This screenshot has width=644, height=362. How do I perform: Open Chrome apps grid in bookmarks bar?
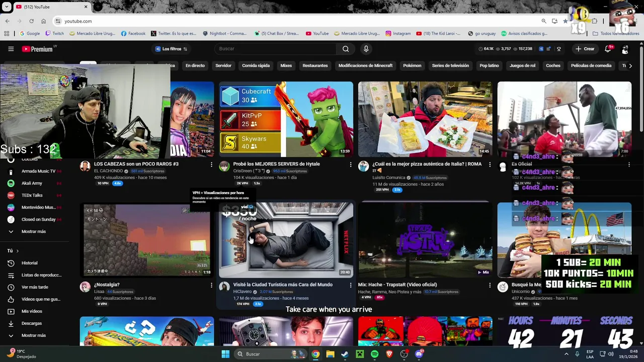[7, 34]
